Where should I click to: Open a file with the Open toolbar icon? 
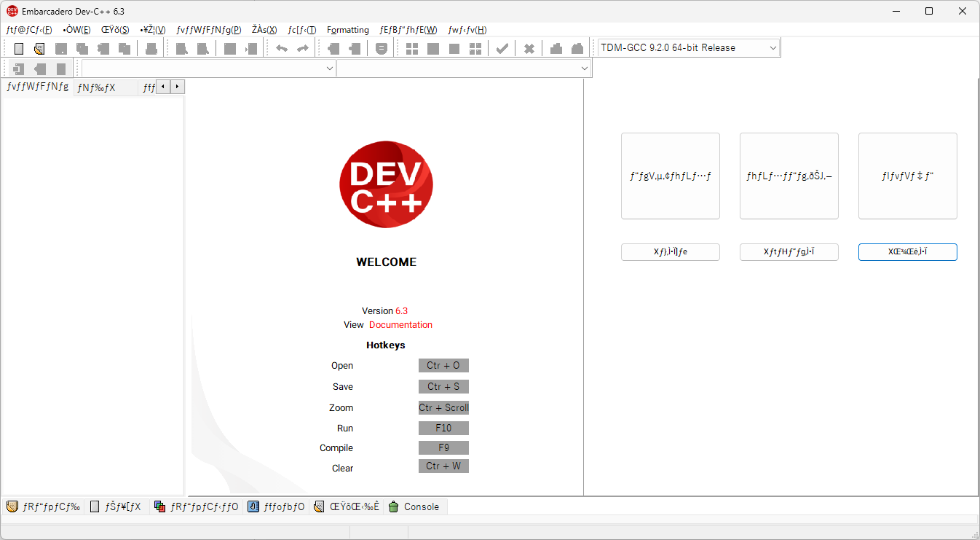tap(39, 47)
